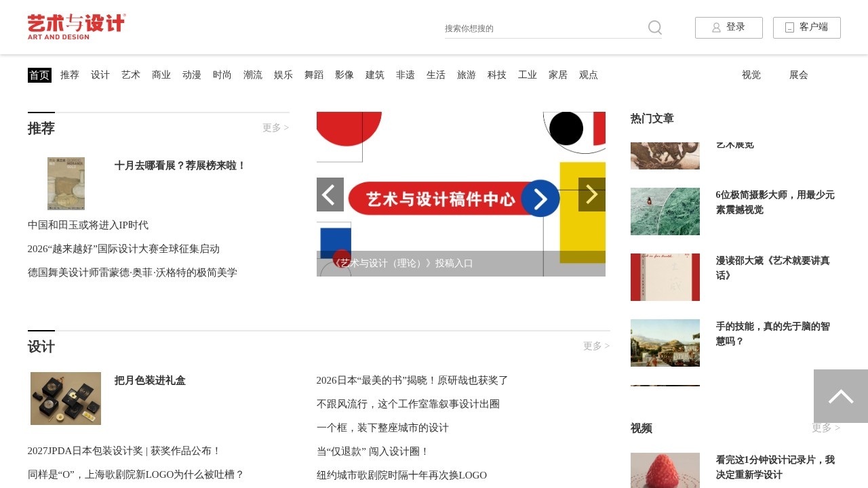This screenshot has width=868, height=488.
Task: Focus the search input field
Action: pyautogui.click(x=545, y=28)
